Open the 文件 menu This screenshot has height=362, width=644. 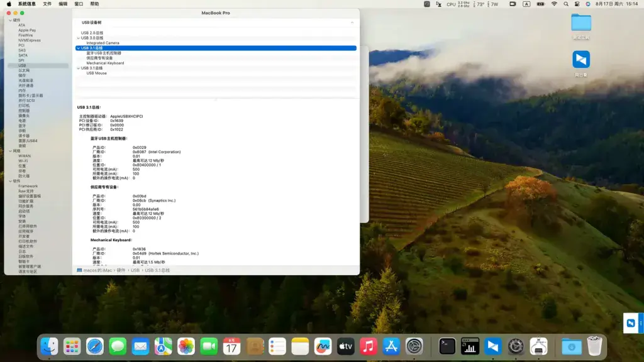pos(47,4)
